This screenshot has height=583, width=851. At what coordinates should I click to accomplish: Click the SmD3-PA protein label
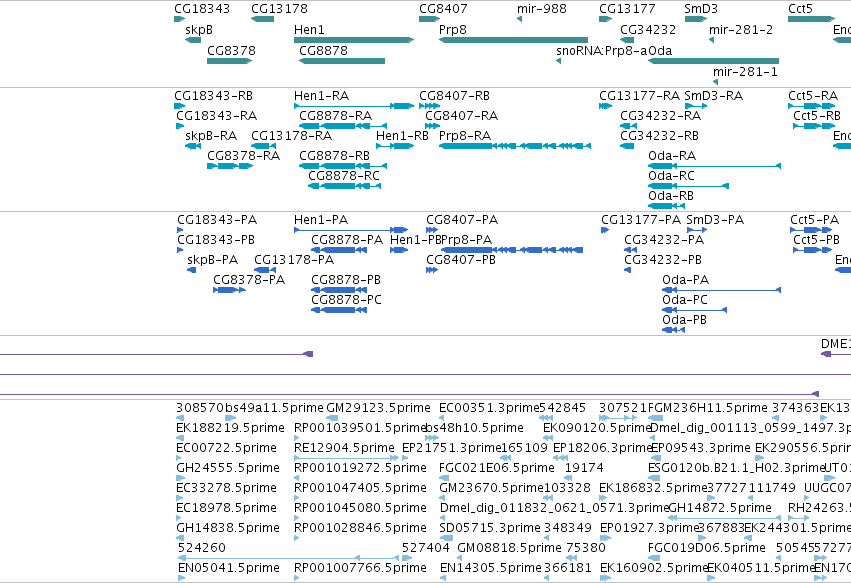(x=715, y=220)
